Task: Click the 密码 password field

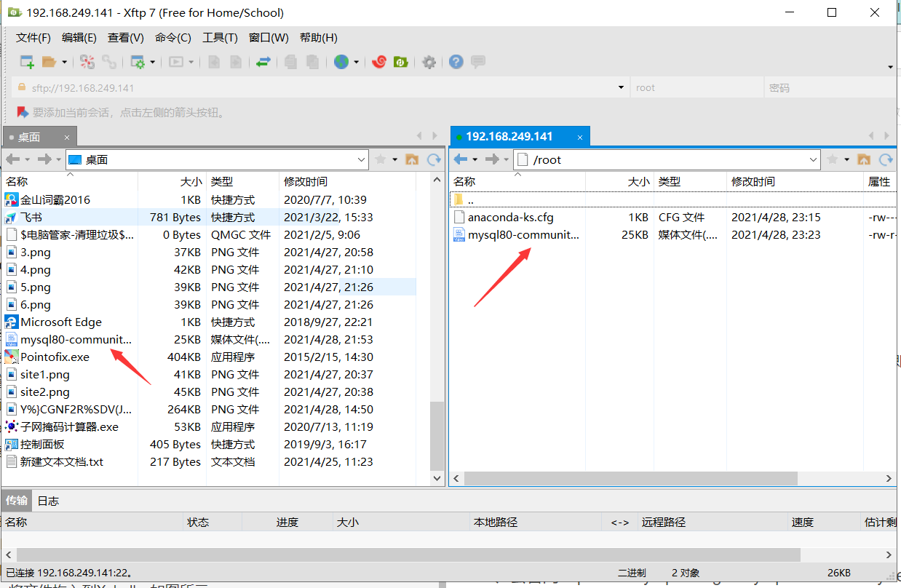Action: pyautogui.click(x=830, y=87)
